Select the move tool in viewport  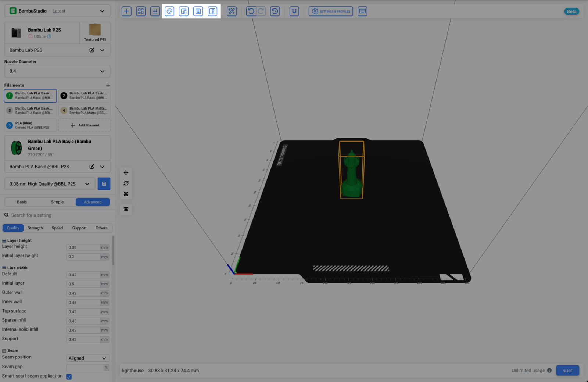126,172
